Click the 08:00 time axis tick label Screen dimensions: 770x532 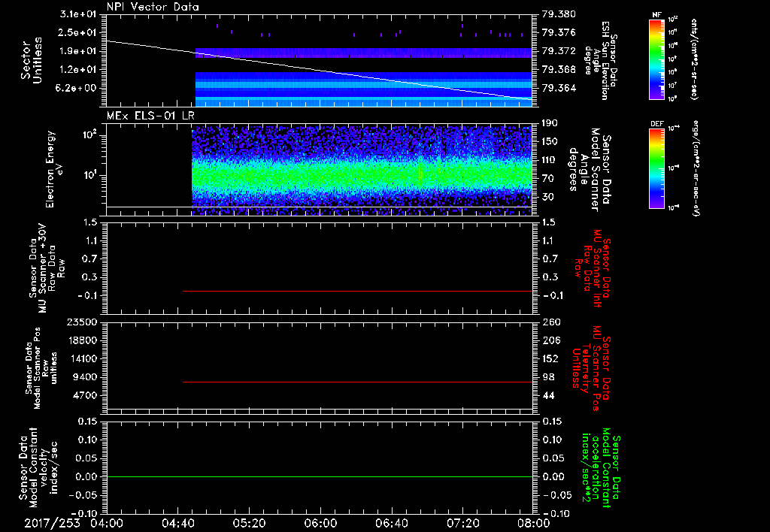534,523
